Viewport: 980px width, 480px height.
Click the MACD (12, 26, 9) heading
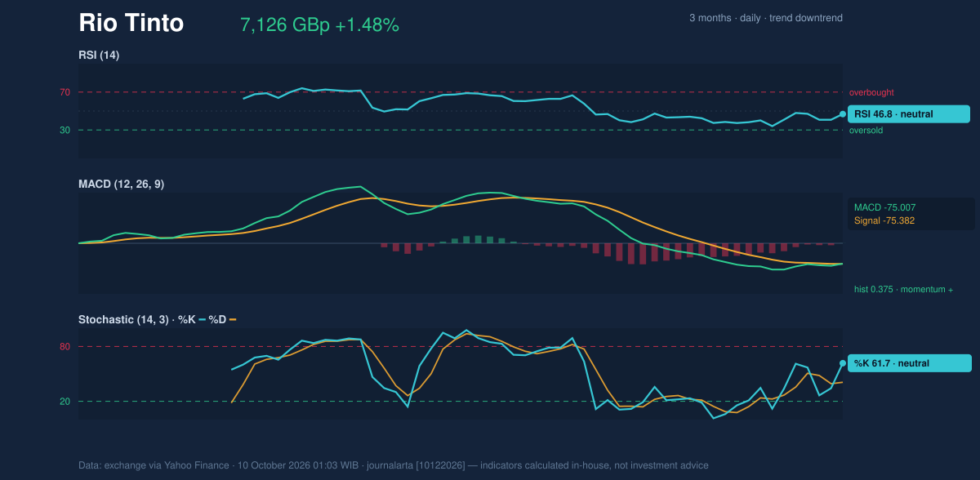pos(121,184)
